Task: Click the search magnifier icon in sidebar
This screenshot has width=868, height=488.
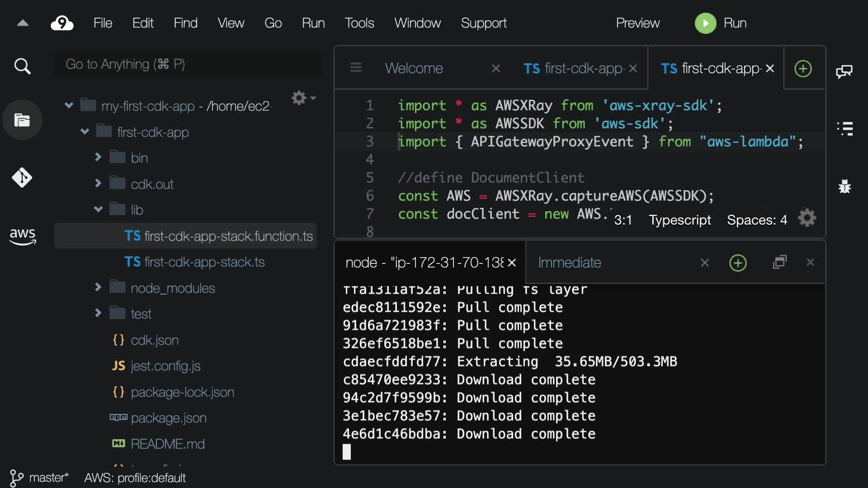Action: [22, 66]
